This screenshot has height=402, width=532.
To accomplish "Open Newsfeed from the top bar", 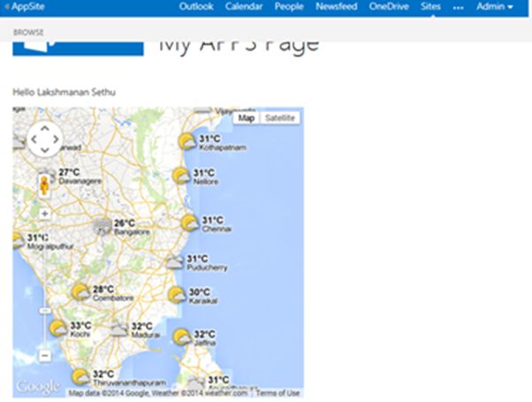I will coord(336,6).
